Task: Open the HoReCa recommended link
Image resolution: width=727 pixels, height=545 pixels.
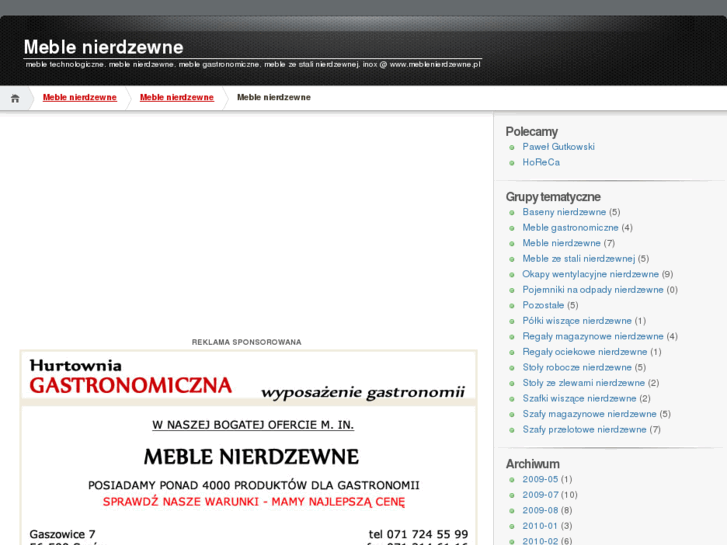Action: point(541,162)
